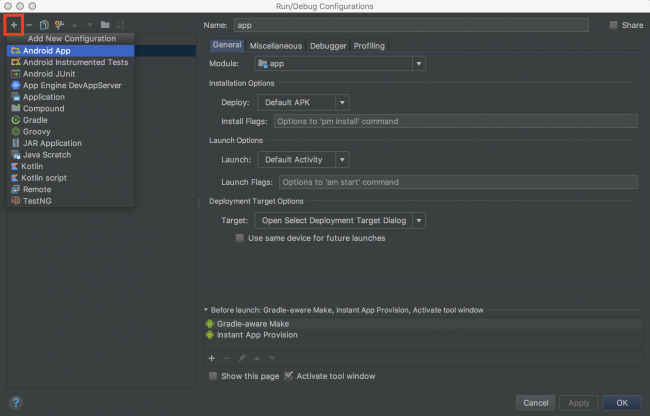
Task: Click the Install Flags input field
Action: point(455,121)
